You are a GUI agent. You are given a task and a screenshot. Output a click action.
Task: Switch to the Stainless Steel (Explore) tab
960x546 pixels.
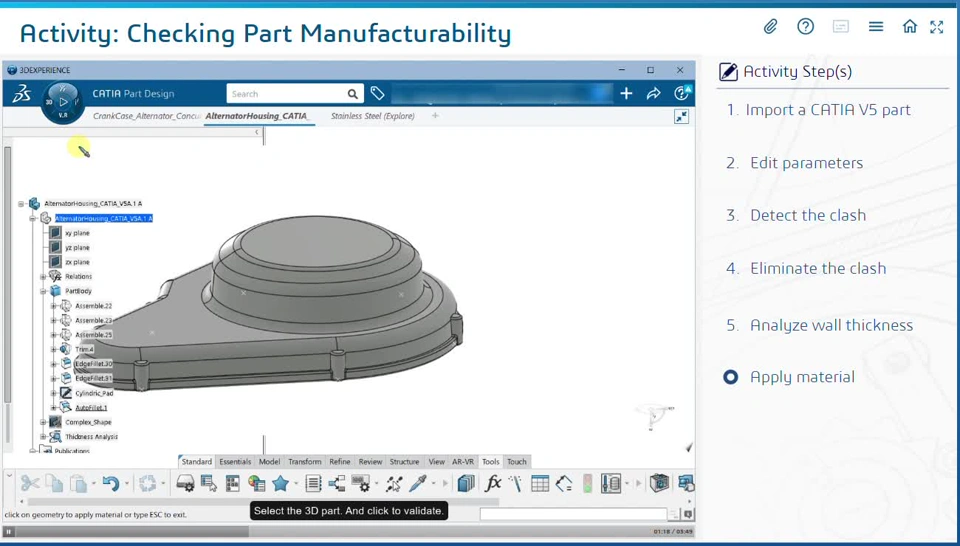coord(373,116)
